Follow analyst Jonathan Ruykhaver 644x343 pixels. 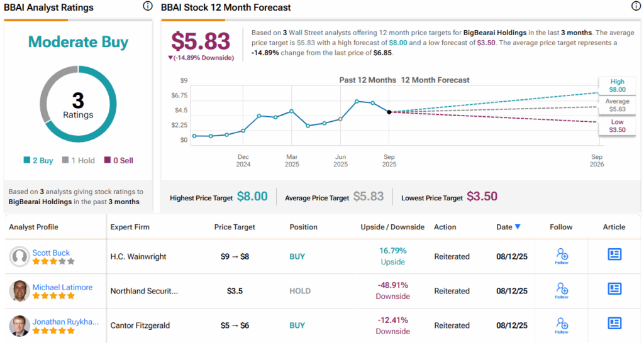coord(562,324)
